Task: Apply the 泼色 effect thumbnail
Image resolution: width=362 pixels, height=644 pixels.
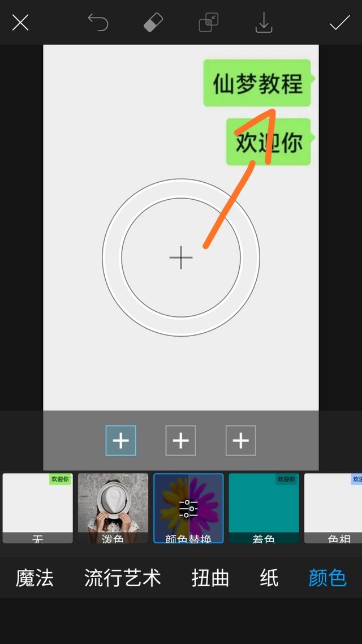Action: (x=113, y=508)
